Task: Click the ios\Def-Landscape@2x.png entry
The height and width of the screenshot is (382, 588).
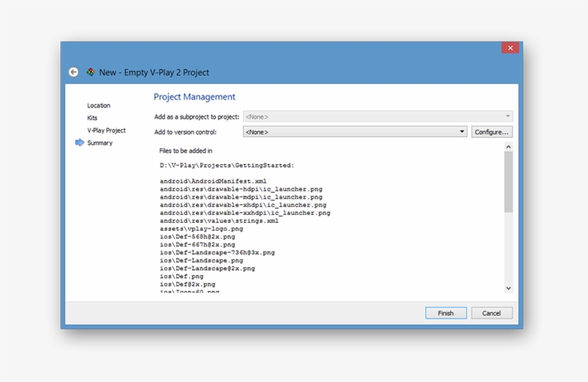Action: pos(207,269)
